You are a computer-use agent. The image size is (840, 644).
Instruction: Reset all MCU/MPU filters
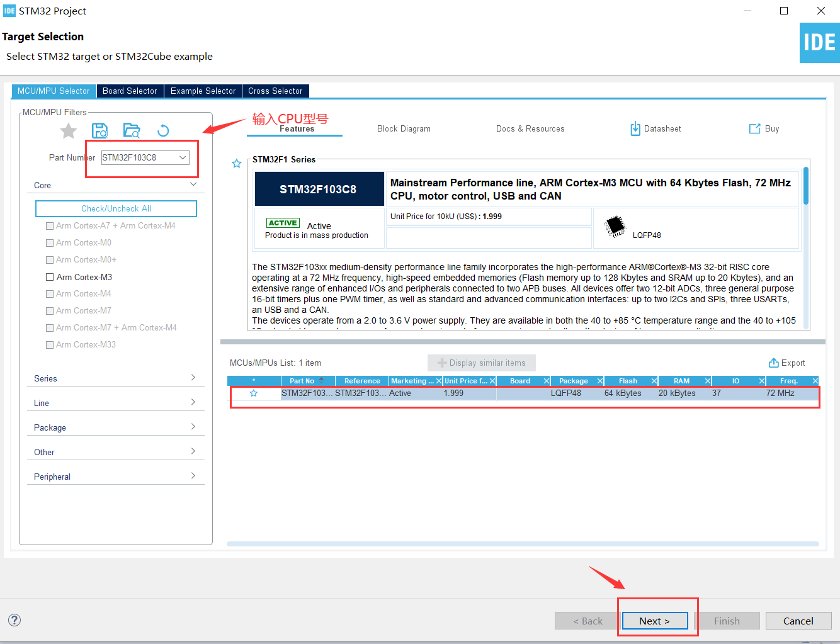[x=163, y=131]
